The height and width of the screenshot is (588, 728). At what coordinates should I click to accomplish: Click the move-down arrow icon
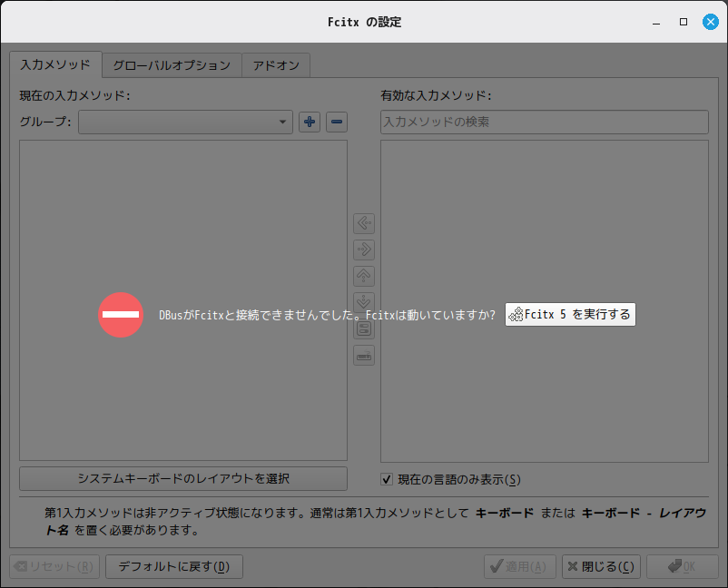point(364,301)
